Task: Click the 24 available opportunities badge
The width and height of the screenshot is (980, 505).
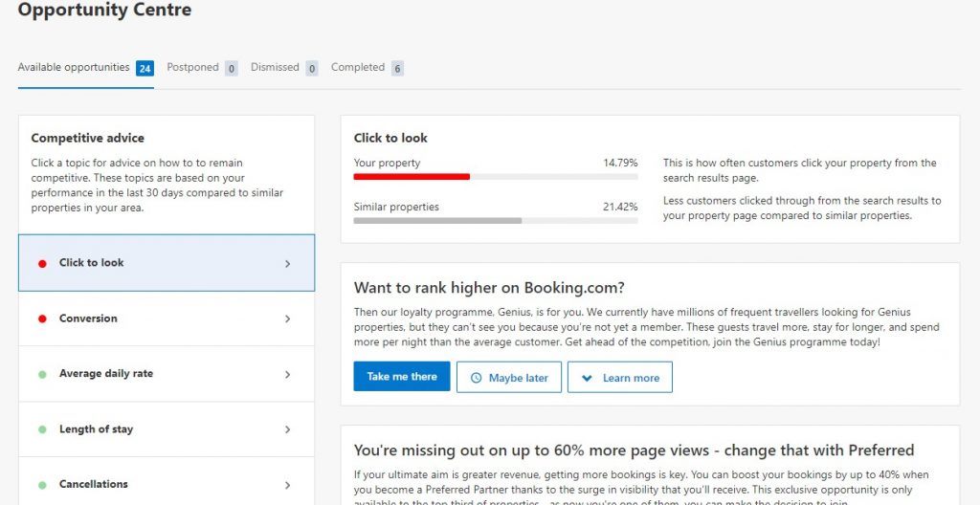Action: pyautogui.click(x=145, y=68)
